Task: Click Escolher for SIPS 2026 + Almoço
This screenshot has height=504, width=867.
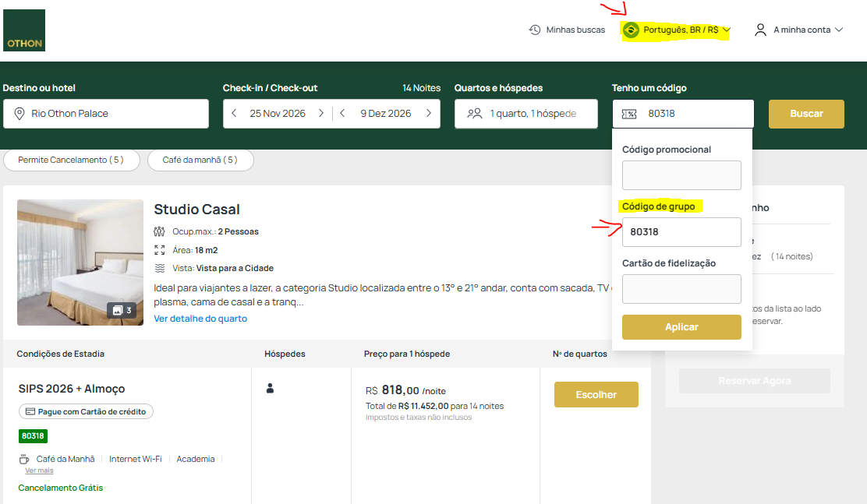Action: (596, 395)
